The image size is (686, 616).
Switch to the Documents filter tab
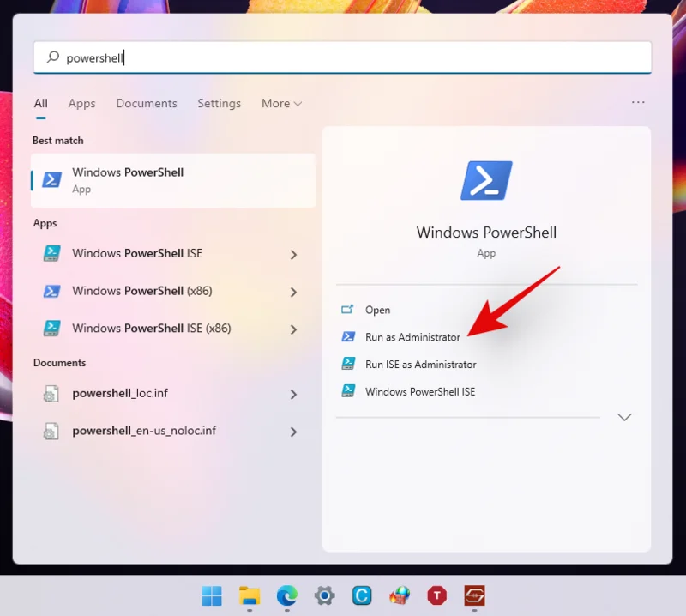coord(147,103)
